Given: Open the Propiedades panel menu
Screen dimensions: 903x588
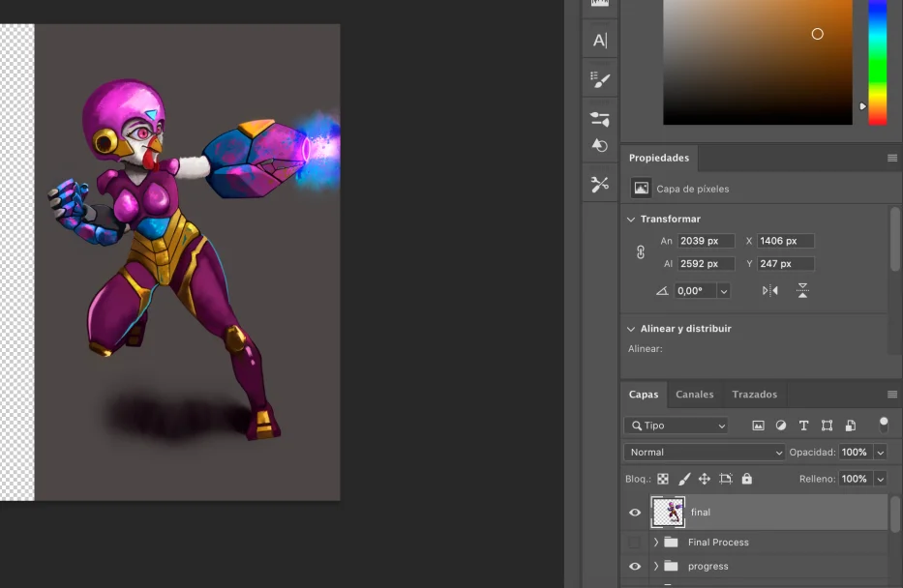Looking at the screenshot, I should 892,159.
